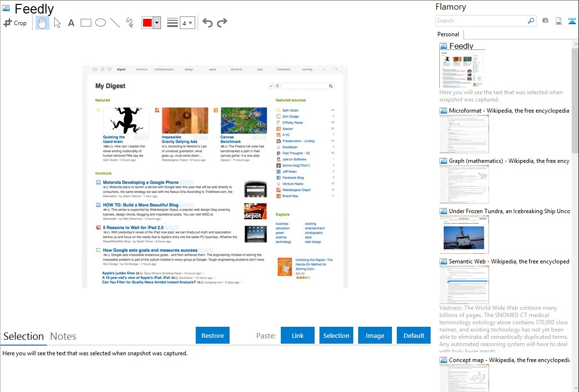Select the arrow pointer tool

point(57,23)
